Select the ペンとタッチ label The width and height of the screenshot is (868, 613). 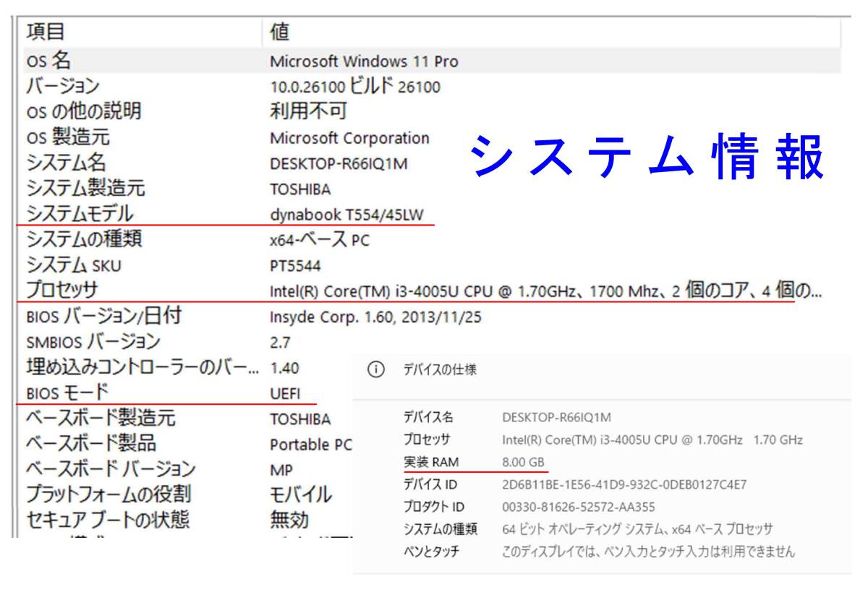(431, 552)
